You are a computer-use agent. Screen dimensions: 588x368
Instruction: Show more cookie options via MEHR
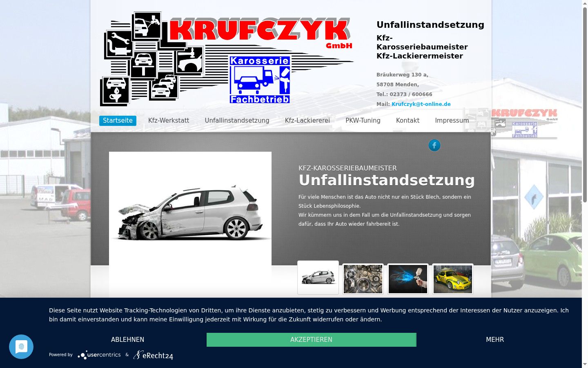pyautogui.click(x=495, y=340)
